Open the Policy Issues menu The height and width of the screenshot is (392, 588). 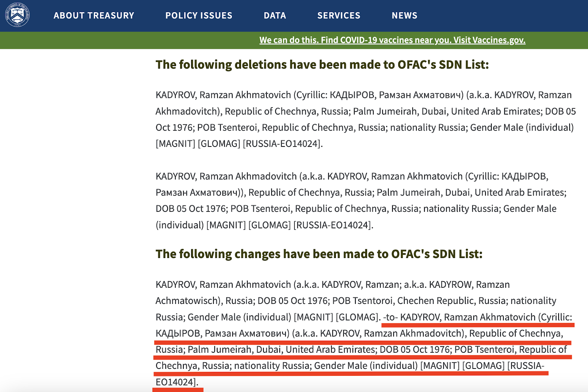[199, 15]
